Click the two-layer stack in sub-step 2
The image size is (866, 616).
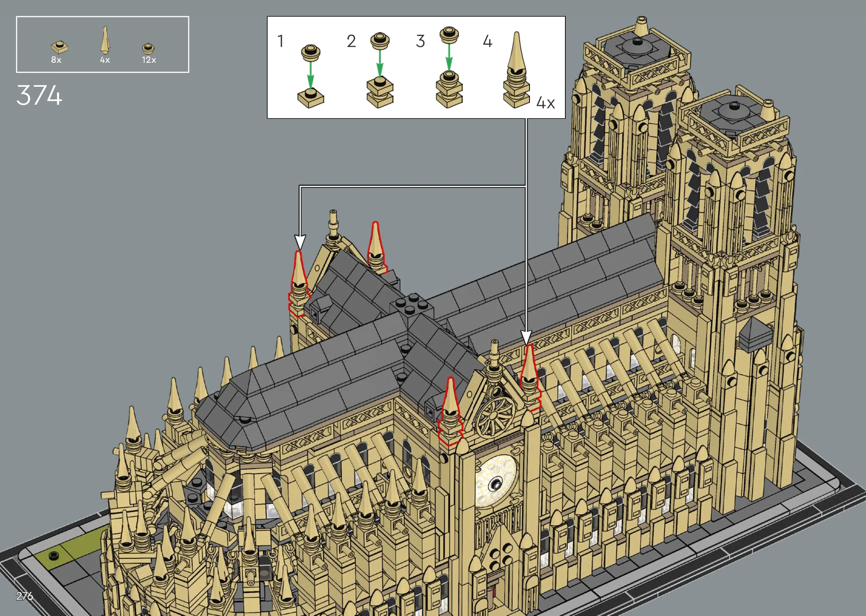coord(380,92)
